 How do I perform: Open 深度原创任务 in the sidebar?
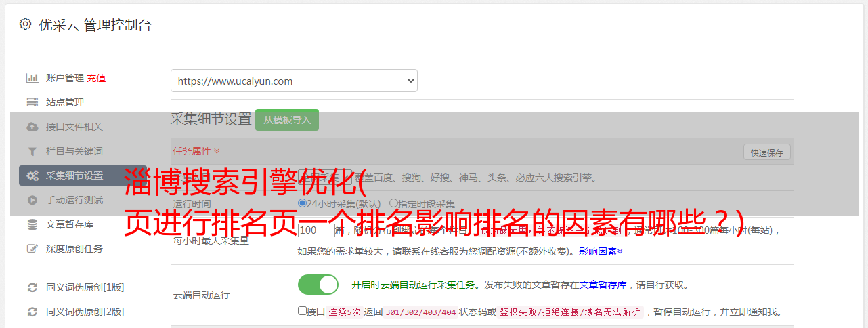click(74, 249)
